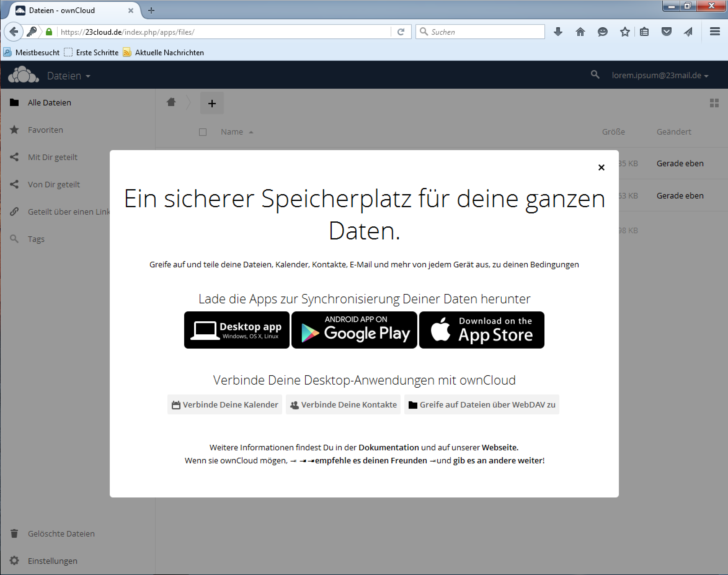Viewport: 728px width, 575px height.
Task: Click the green padlock security icon
Action: 49,32
